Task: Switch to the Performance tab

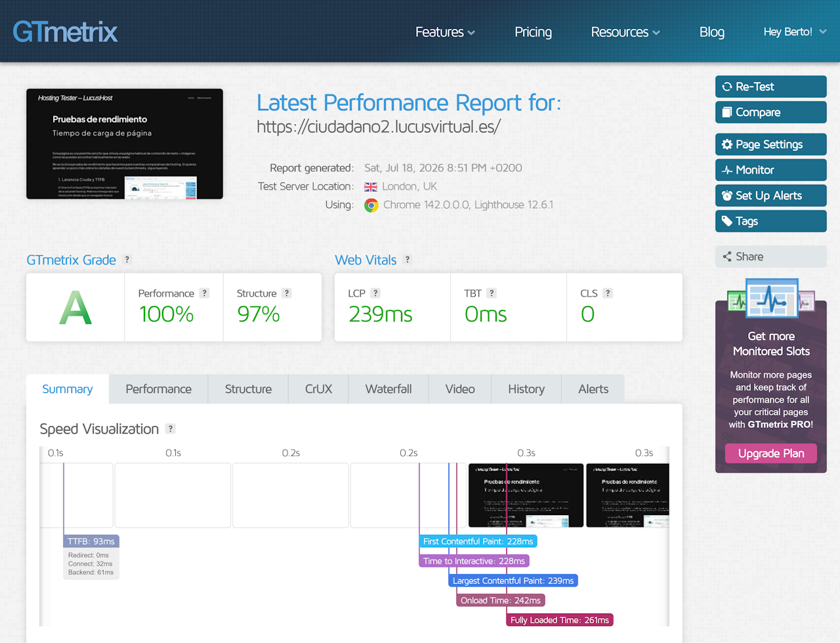Action: (x=159, y=389)
